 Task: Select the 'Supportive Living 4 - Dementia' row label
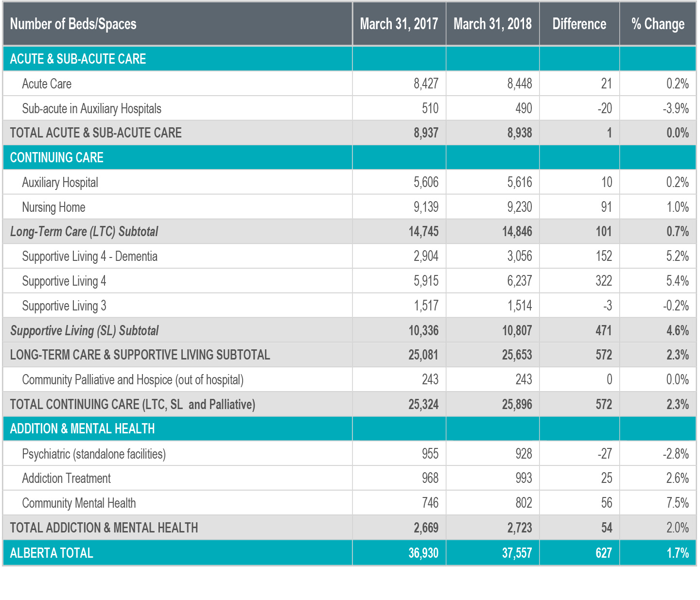coord(89,257)
